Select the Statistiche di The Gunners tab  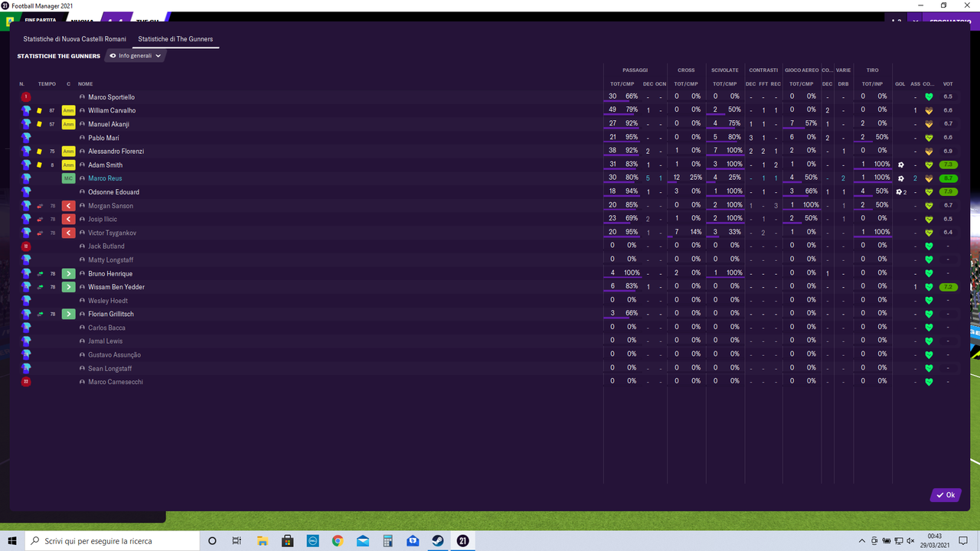click(175, 39)
